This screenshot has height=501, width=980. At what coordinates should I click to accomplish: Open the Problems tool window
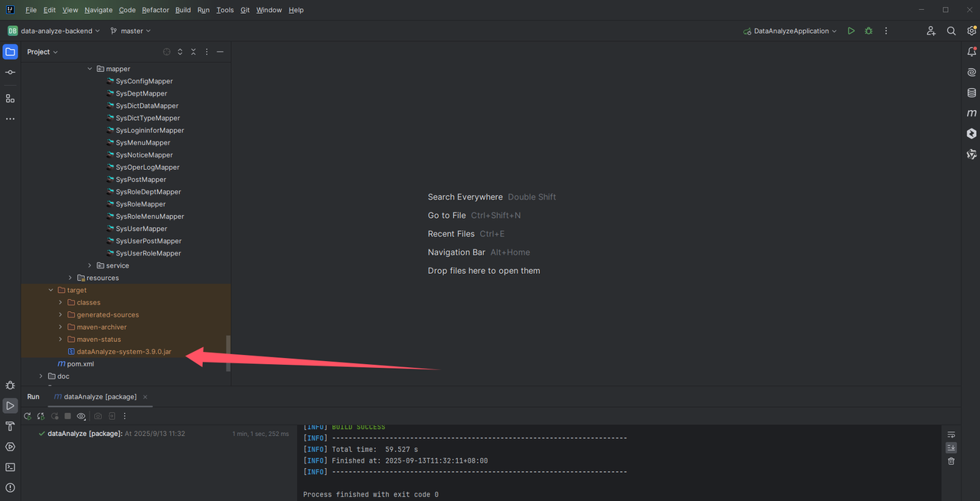[x=10, y=487]
